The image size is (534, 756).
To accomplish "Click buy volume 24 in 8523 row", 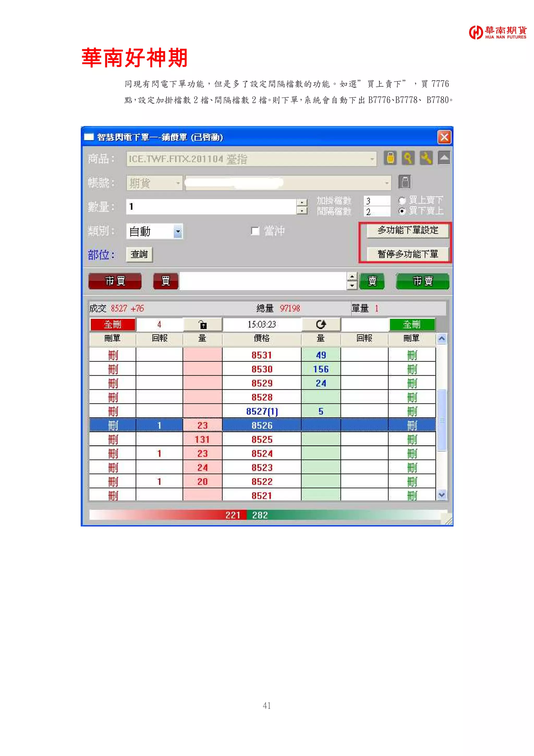I will [202, 467].
